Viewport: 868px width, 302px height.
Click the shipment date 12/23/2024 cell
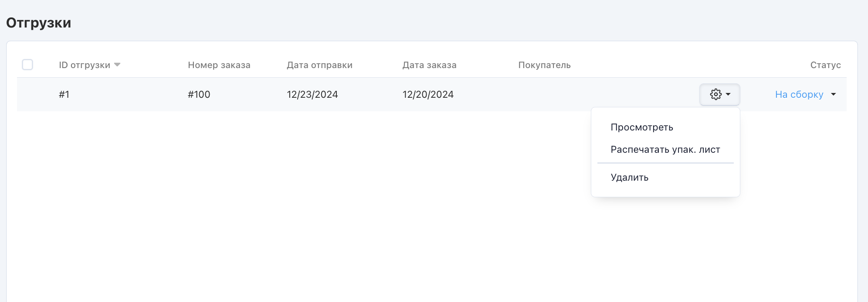(312, 94)
